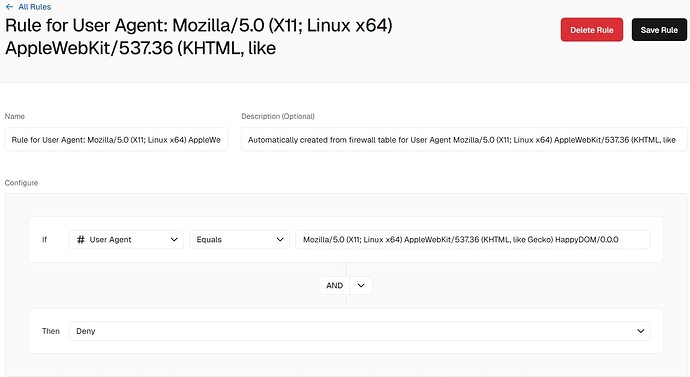Open the Equals operator dropdown

click(x=239, y=239)
